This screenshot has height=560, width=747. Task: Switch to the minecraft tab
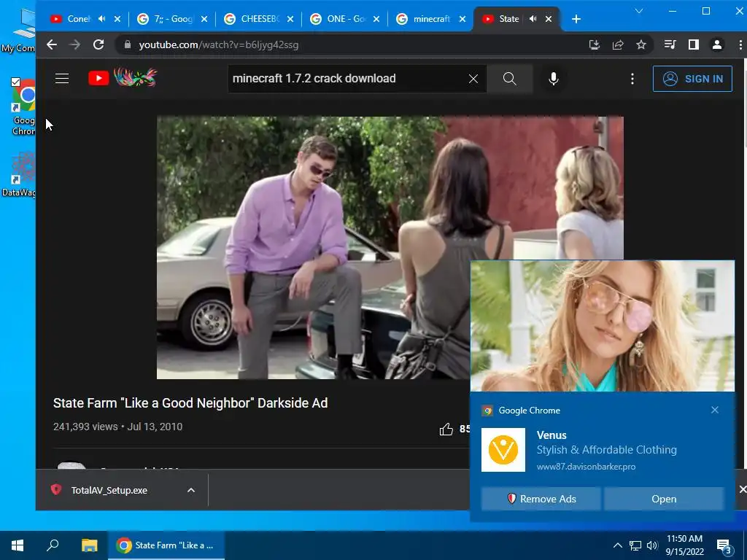[432, 19]
